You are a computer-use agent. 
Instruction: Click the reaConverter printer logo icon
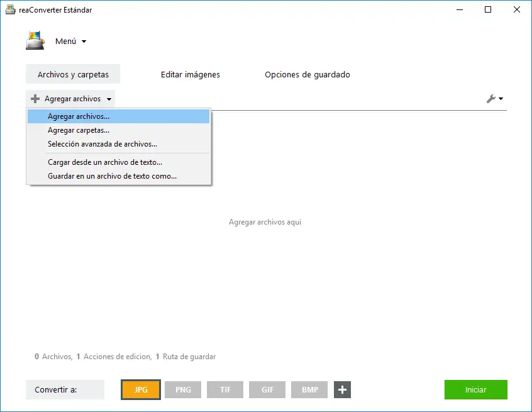pos(35,40)
